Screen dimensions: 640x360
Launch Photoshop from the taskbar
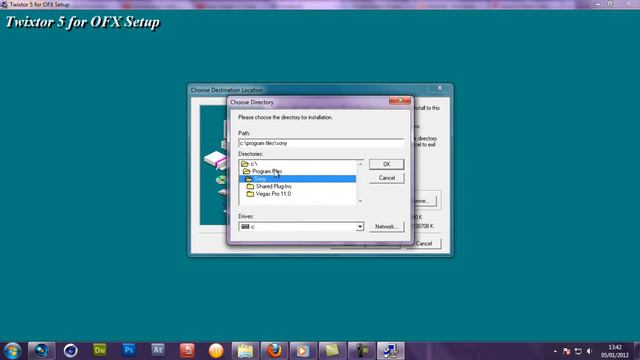[129, 351]
